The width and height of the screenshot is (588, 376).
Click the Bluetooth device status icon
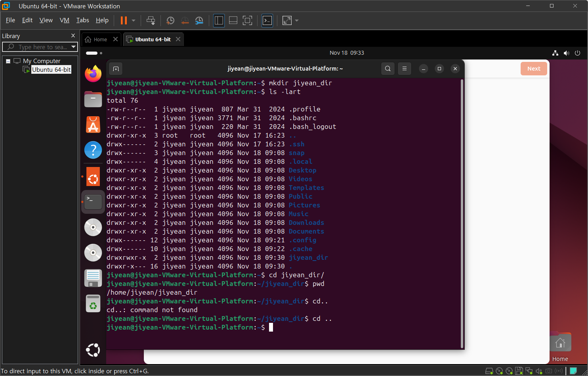click(x=559, y=371)
